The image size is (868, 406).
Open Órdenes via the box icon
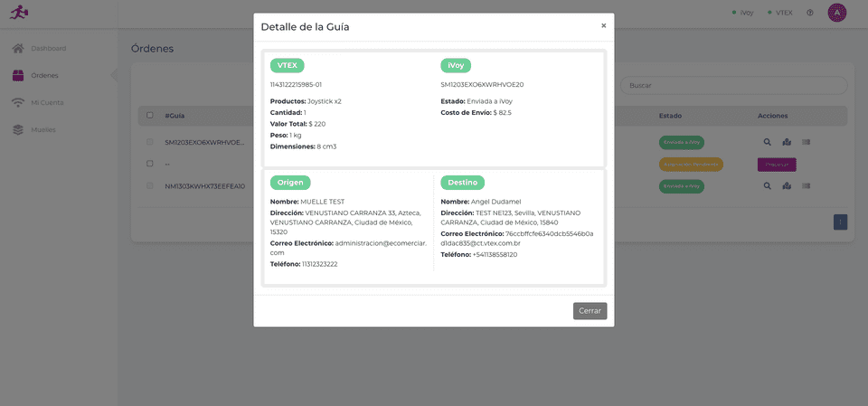(x=18, y=75)
